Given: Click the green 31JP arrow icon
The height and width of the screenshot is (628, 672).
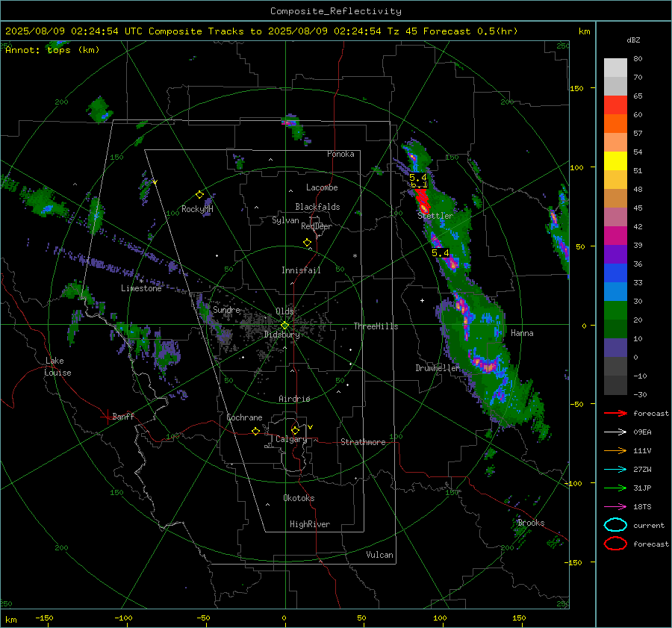Looking at the screenshot, I should [x=615, y=488].
